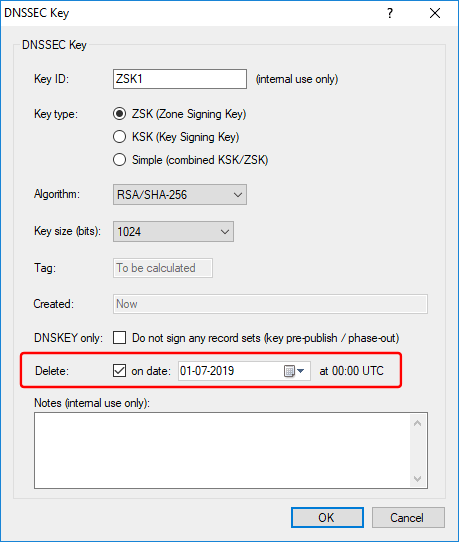Click the notes scrollbar up arrow
This screenshot has width=459, height=542.
[418, 423]
